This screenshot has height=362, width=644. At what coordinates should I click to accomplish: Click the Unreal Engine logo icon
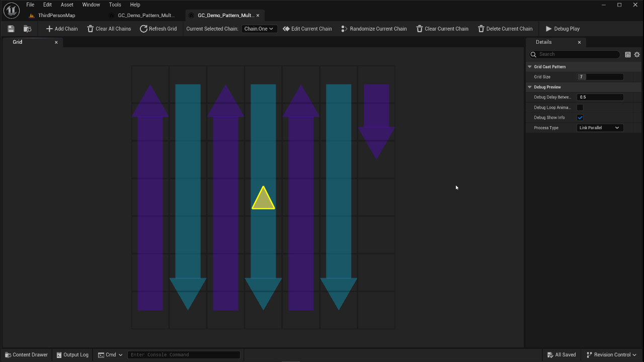11,10
